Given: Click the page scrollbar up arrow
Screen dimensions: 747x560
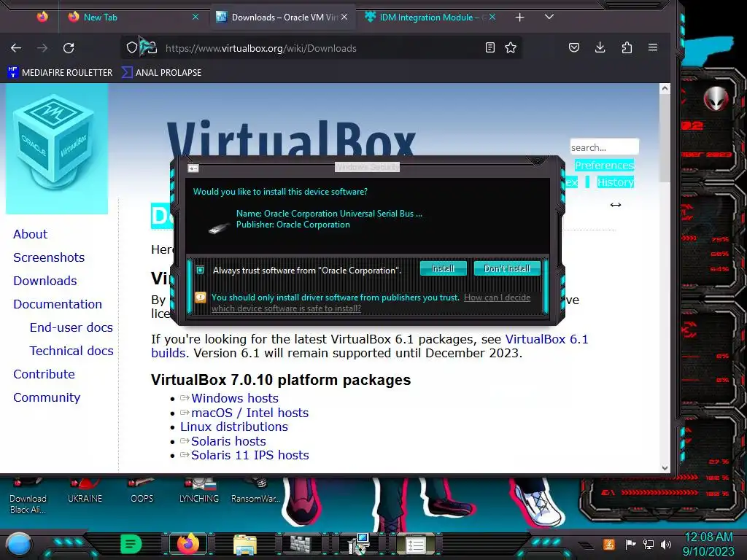Looking at the screenshot, I should 665,88.
